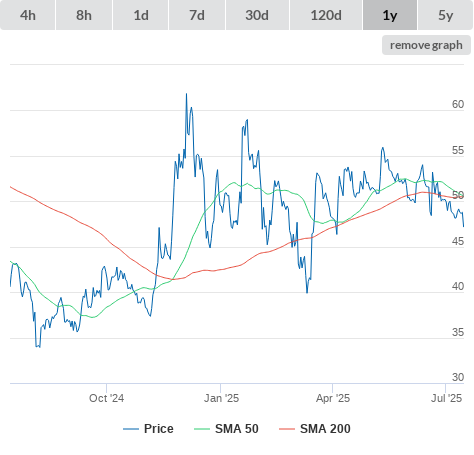This screenshot has width=474, height=455.
Task: Click the Jan '25 axis marker
Action: click(x=221, y=398)
